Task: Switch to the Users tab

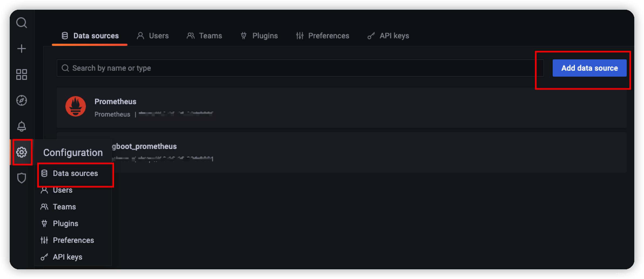Action: (x=153, y=36)
